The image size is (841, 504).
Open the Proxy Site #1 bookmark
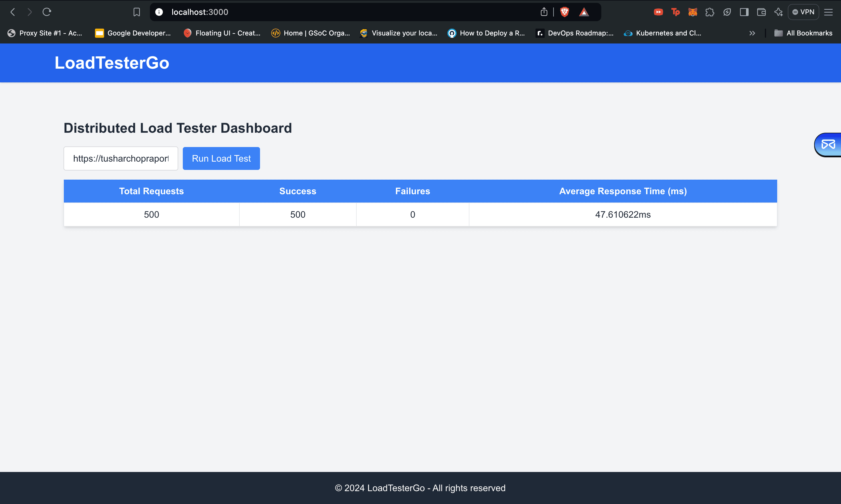(x=45, y=33)
